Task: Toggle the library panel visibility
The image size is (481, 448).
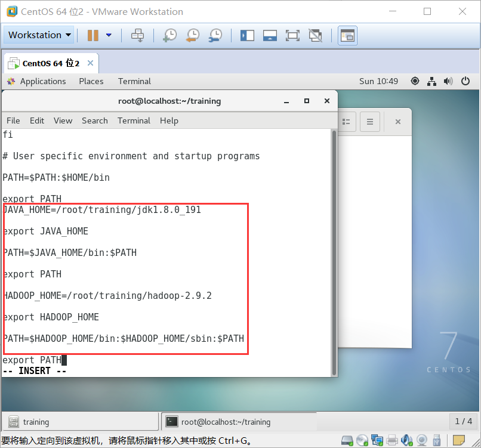Action: point(247,35)
